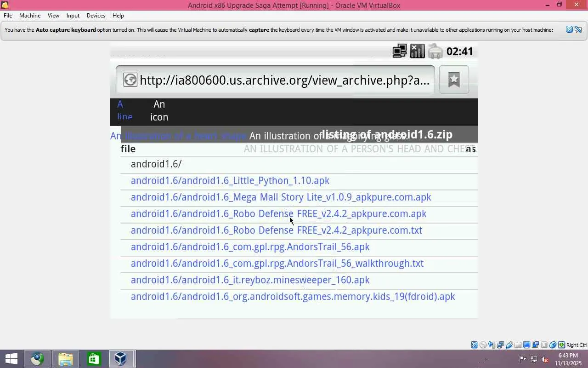588x368 pixels.
Task: Open the Mega Mall Story Lite apk link
Action: click(x=281, y=197)
